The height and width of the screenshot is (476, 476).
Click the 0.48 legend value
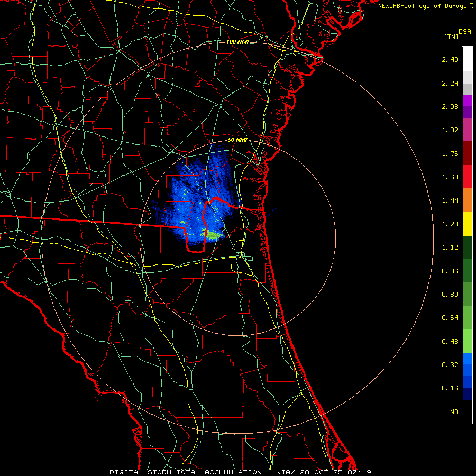pyautogui.click(x=450, y=342)
